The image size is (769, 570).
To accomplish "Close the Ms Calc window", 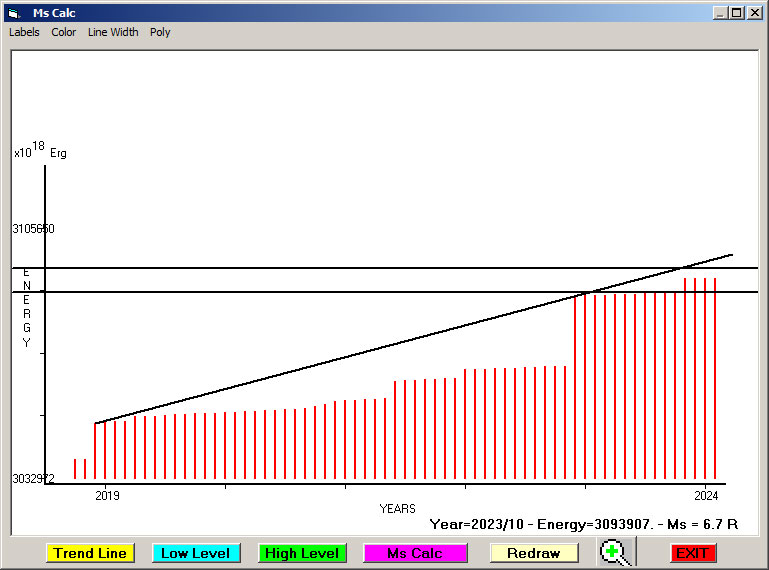I will [754, 13].
